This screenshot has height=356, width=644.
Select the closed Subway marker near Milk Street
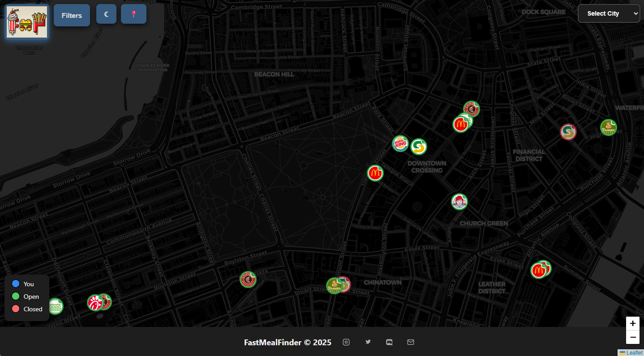tap(568, 132)
